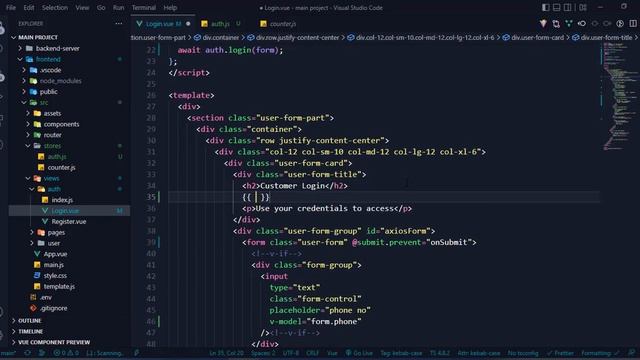Click the toggle file blame eye icon

pos(582,24)
